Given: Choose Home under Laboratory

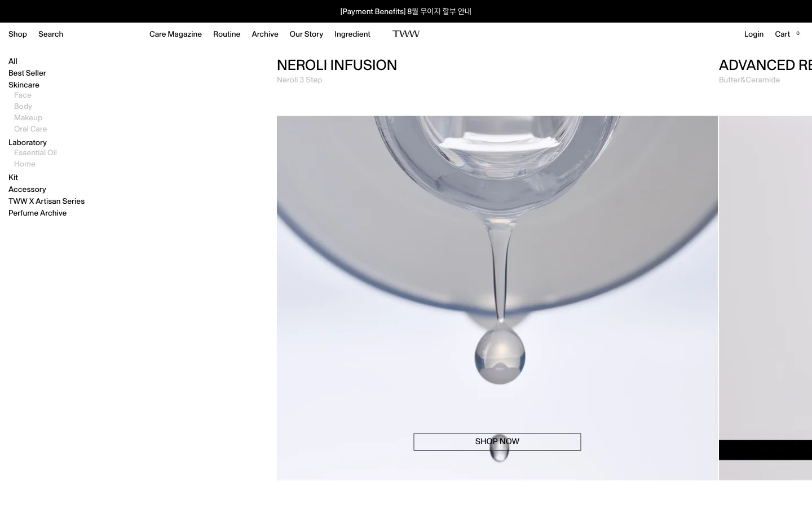Looking at the screenshot, I should pyautogui.click(x=25, y=164).
